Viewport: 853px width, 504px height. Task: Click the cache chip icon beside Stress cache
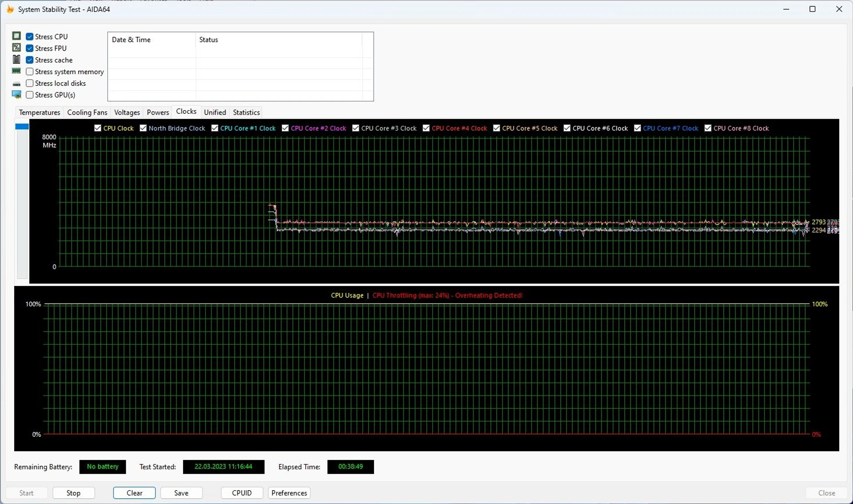(x=16, y=60)
